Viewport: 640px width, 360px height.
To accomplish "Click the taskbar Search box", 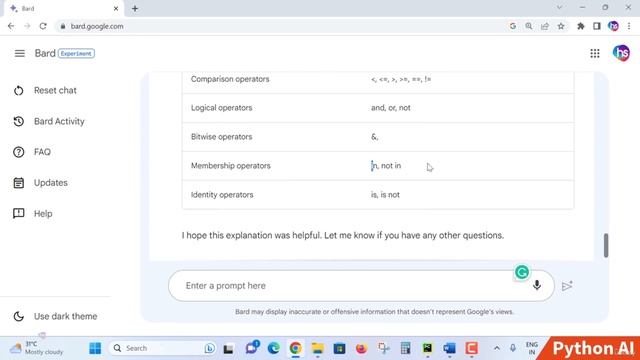I will [x=162, y=348].
